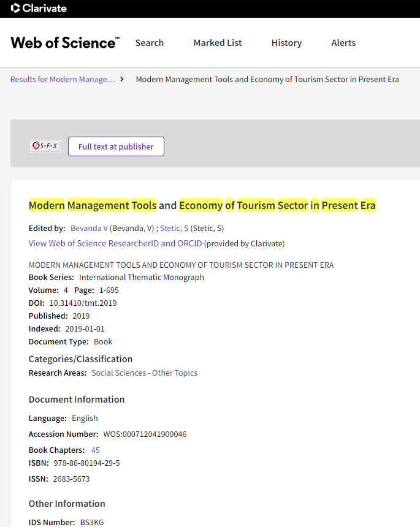The image size is (420, 527).
Task: Click the Web of Science logo
Action: (x=65, y=43)
